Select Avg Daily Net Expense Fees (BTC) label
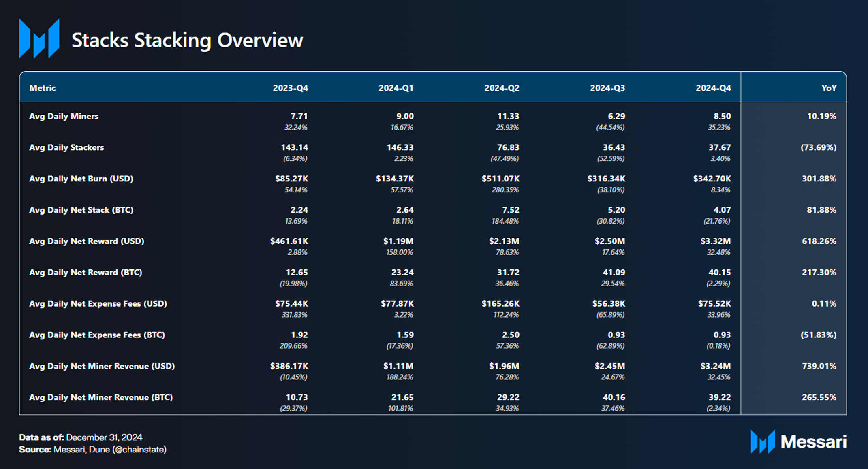The image size is (868, 469). (x=97, y=335)
